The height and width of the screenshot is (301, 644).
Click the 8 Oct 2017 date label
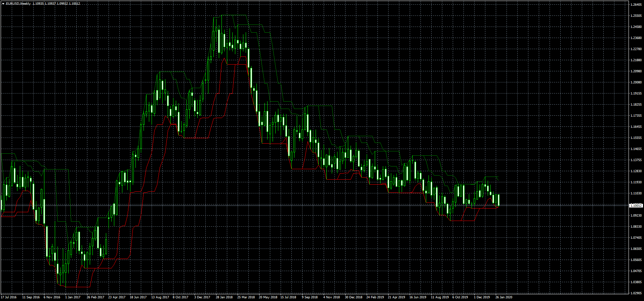click(x=180, y=297)
